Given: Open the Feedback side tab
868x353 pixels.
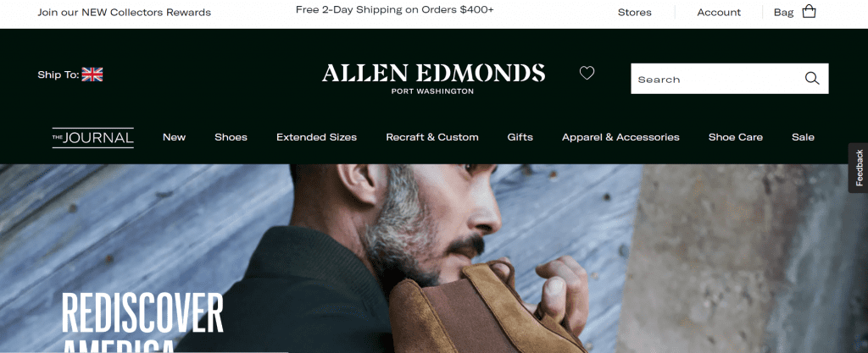Looking at the screenshot, I should tap(859, 168).
